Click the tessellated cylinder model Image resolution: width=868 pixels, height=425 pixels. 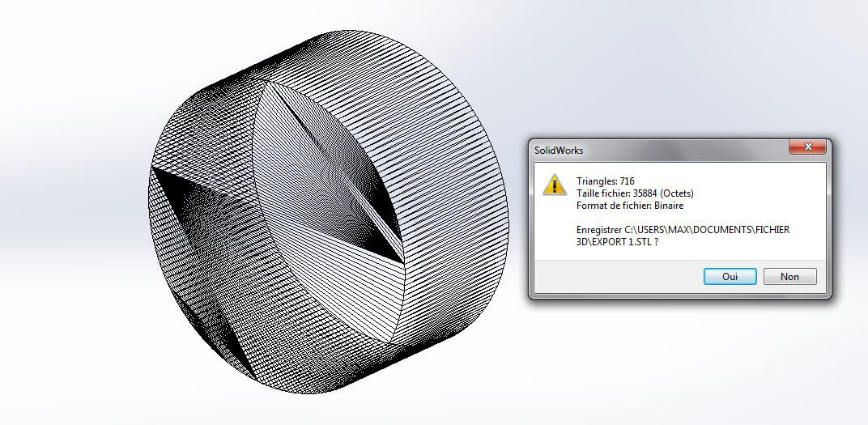tap(328, 212)
